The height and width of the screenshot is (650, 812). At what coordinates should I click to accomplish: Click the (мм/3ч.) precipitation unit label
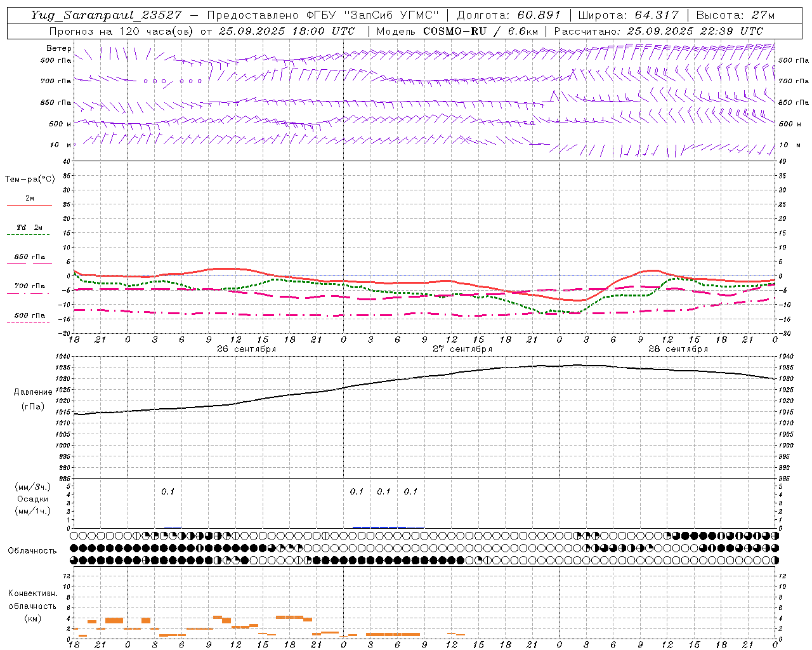[x=33, y=487]
